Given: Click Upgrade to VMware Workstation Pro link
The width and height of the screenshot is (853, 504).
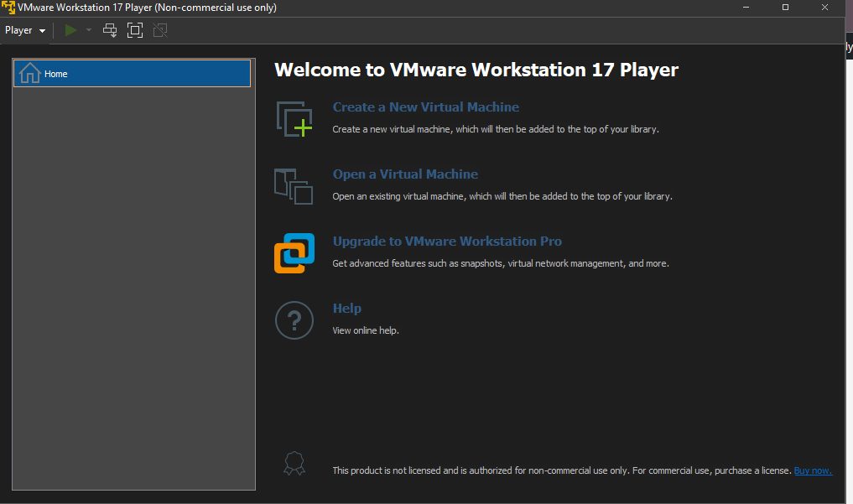Looking at the screenshot, I should pyautogui.click(x=447, y=241).
